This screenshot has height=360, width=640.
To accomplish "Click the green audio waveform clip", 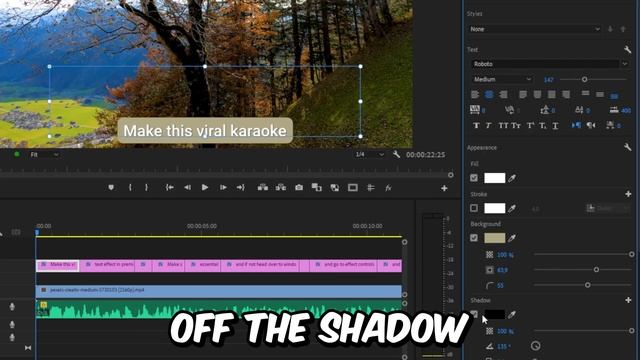I will tap(219, 309).
